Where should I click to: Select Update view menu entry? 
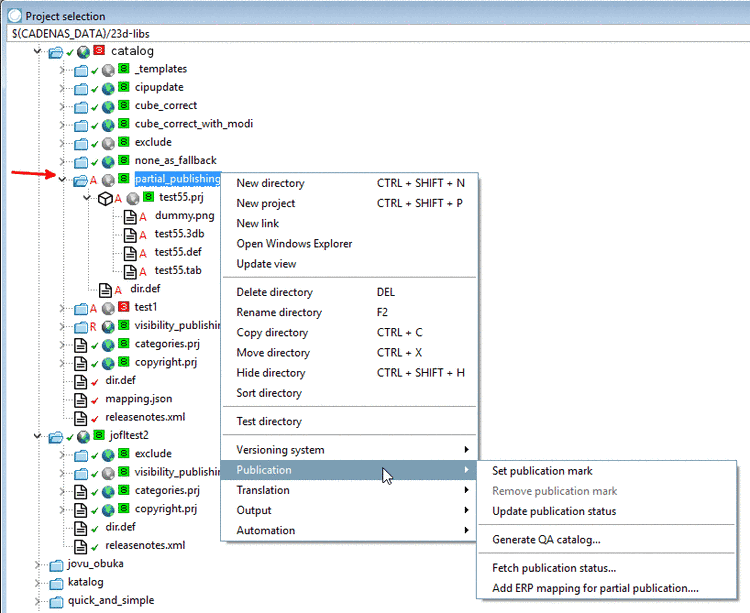pos(349,263)
